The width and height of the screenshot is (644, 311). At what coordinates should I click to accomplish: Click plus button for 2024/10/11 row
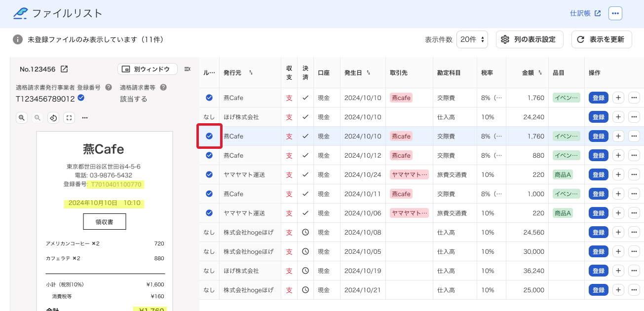pos(618,194)
